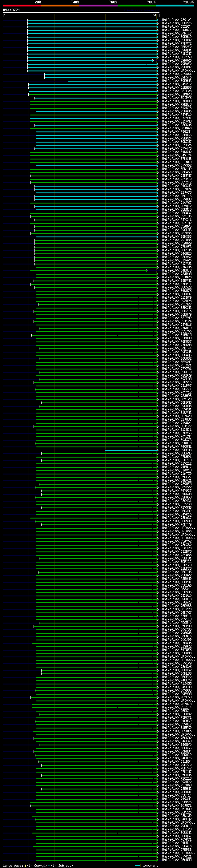Viewport: 197px width, 868px height.
Task: Select label UniRef100_A6MW37
Action: coord(176,342)
